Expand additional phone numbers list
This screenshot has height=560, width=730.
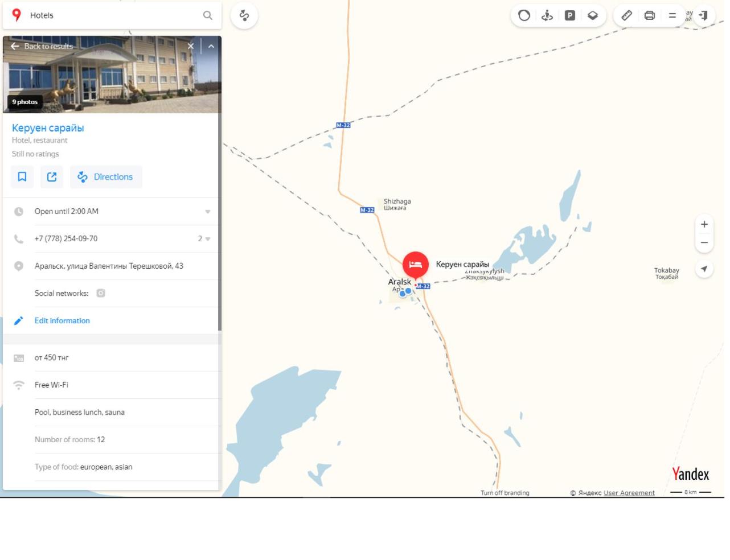point(204,239)
